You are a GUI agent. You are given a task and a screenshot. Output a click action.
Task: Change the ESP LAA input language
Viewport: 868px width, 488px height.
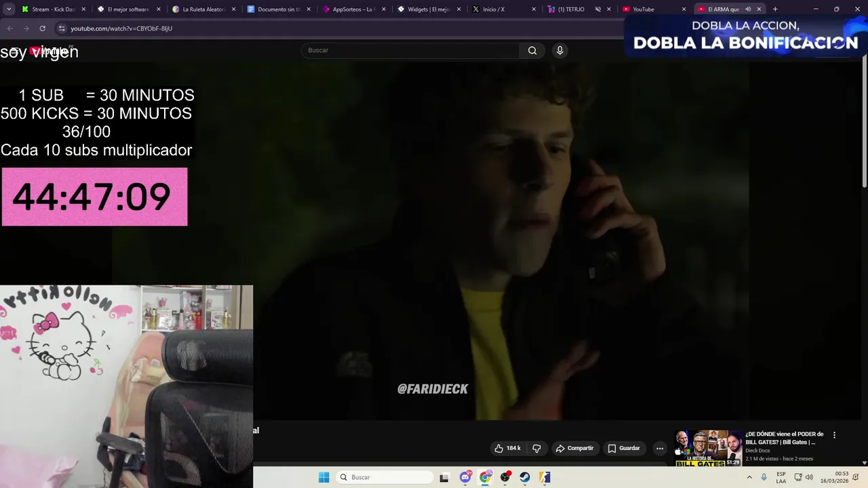click(781, 477)
